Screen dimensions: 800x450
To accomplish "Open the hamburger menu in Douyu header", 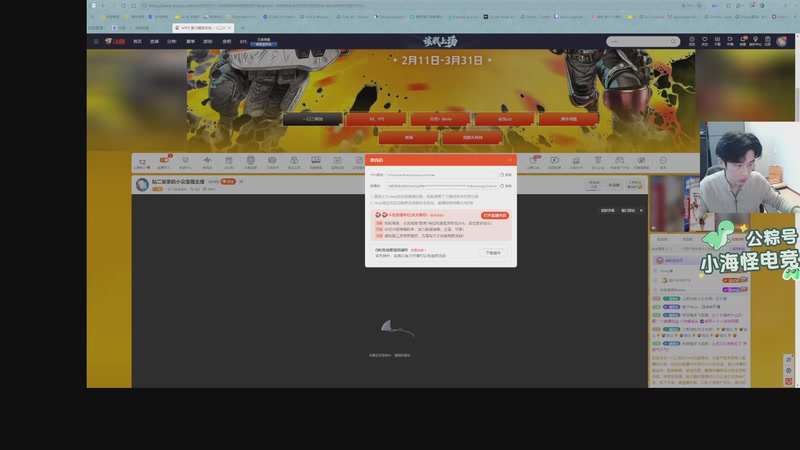I will coord(96,41).
